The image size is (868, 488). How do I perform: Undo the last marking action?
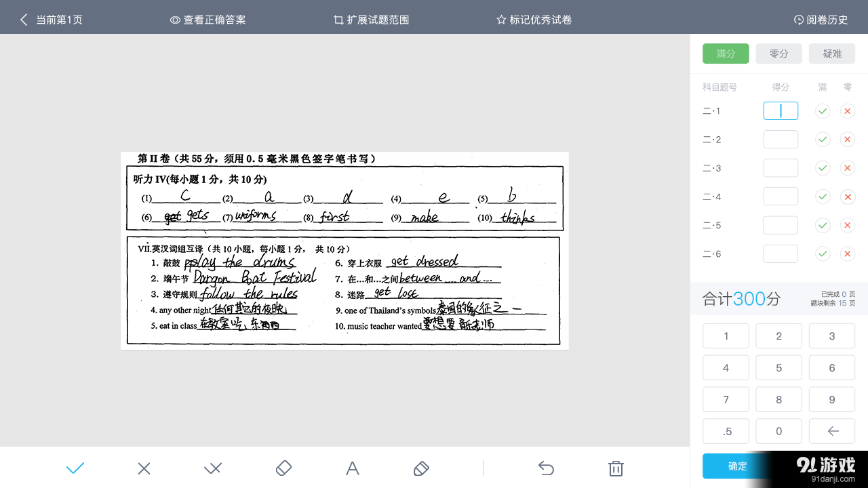(546, 468)
